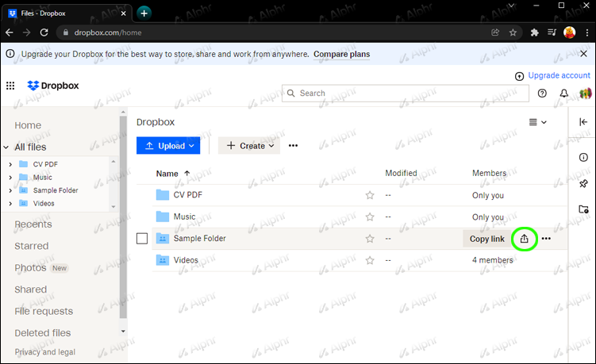Click the Search field
This screenshot has height=364, width=596.
[406, 93]
